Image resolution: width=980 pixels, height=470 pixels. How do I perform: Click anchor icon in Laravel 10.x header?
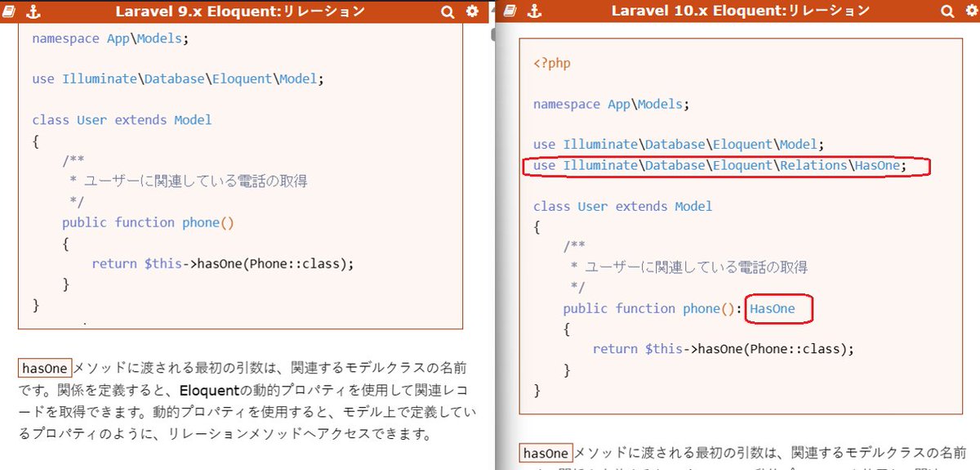(x=533, y=11)
